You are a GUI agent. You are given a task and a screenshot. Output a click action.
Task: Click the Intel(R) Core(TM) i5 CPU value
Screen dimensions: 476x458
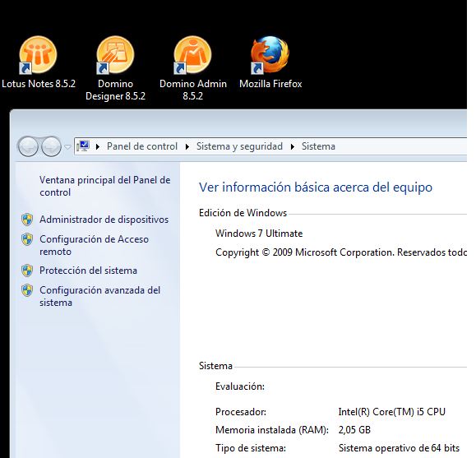[x=391, y=412]
